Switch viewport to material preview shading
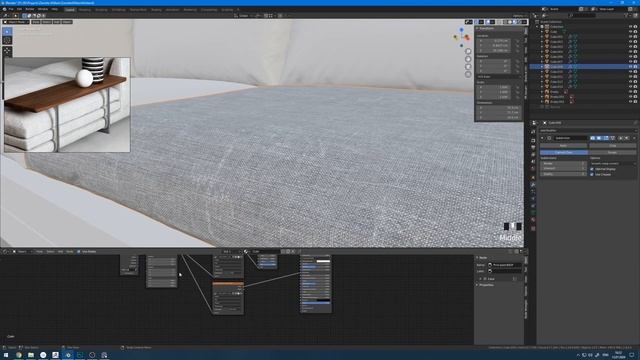The height and width of the screenshot is (360, 640). [x=514, y=22]
